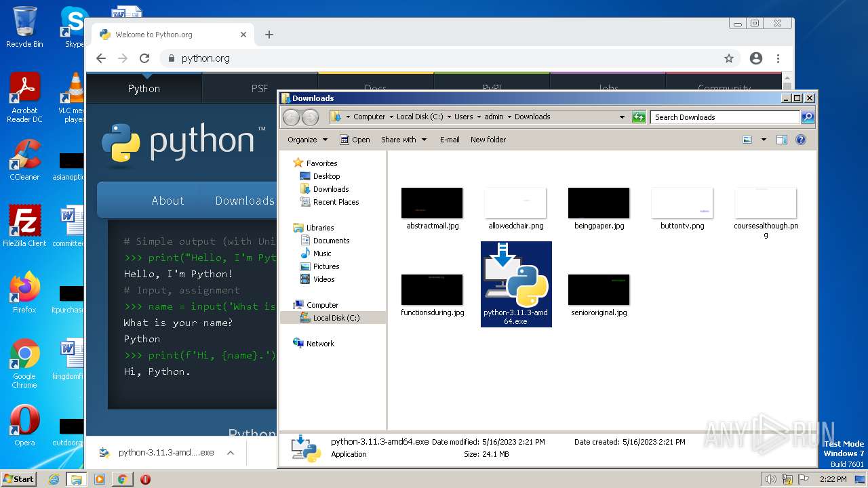Screen dimensions: 868x488
Task: Click Chrome icon in taskbar
Action: 122,479
